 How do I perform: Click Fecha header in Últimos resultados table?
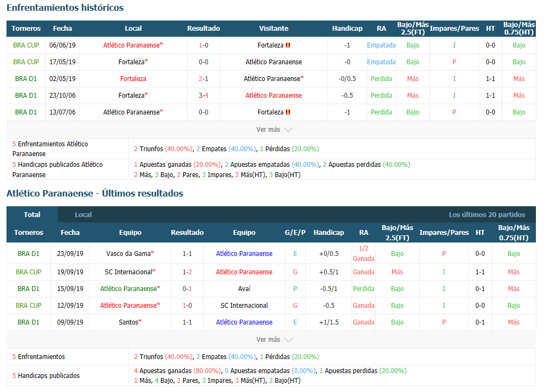[x=70, y=232]
